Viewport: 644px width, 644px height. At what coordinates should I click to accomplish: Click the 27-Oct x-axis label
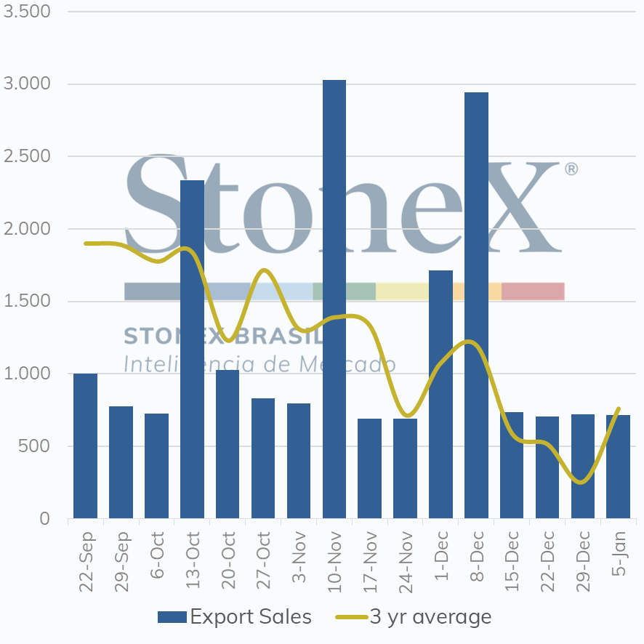pos(264,560)
